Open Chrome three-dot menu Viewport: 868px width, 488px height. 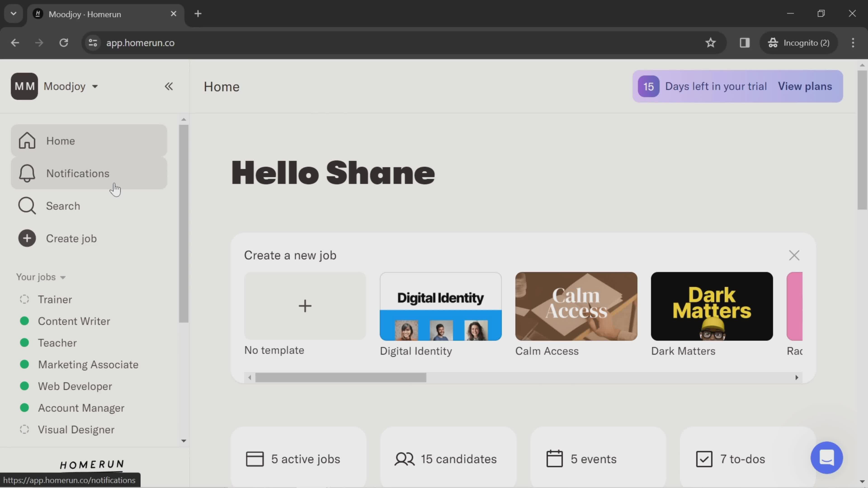853,43
